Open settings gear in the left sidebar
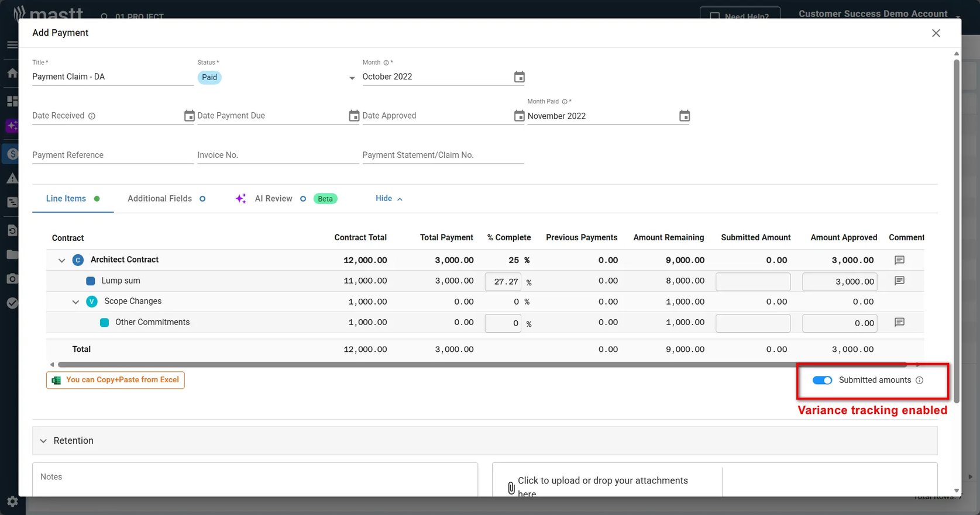The height and width of the screenshot is (515, 980). (12, 502)
